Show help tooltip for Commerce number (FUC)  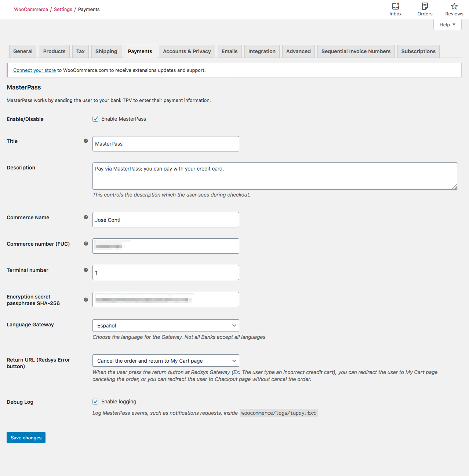[x=86, y=244]
